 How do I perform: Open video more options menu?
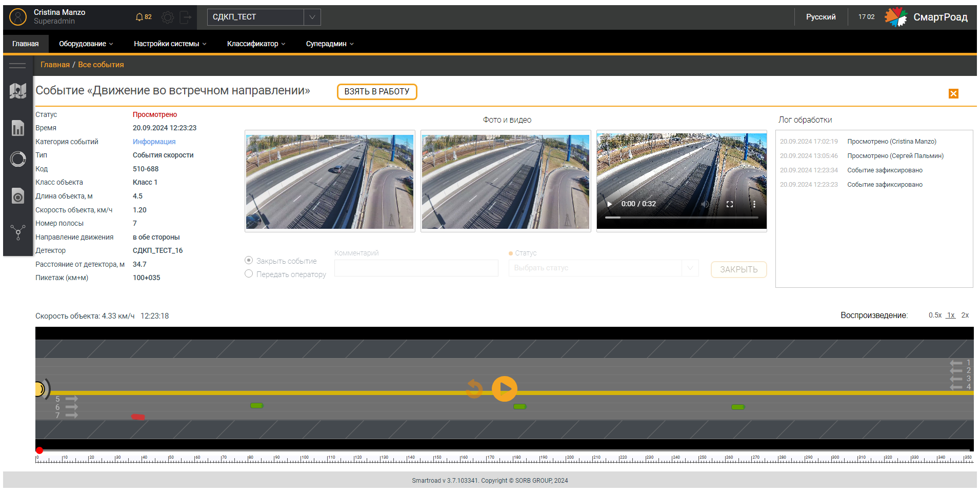point(754,204)
